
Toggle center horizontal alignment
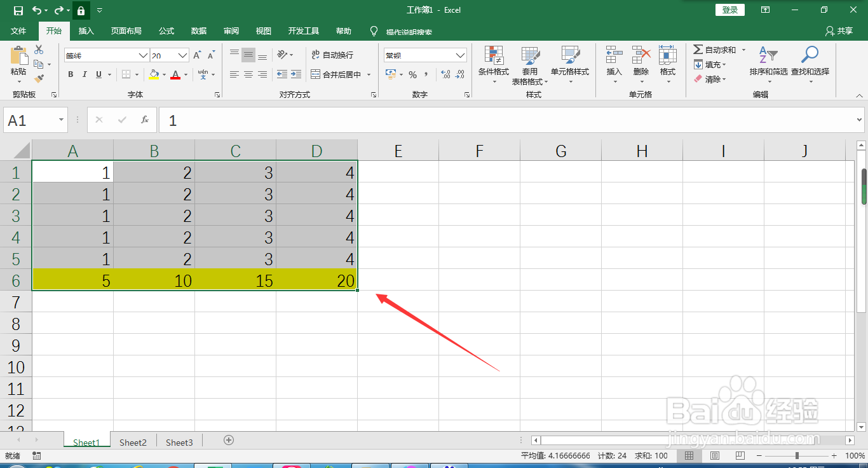tap(248, 74)
